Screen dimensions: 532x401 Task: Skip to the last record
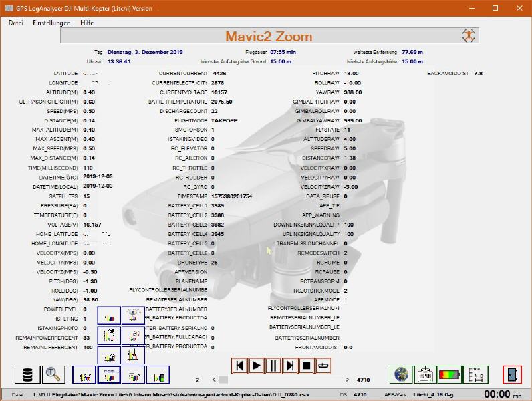pyautogui.click(x=290, y=366)
